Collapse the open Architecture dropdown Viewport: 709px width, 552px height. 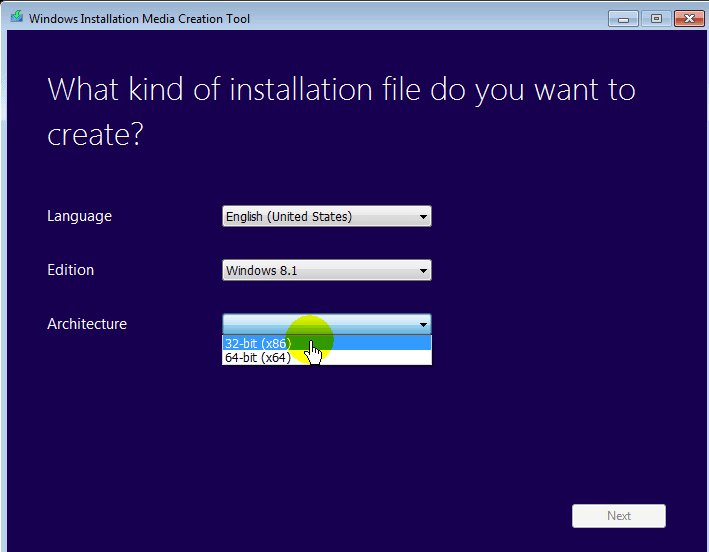(x=326, y=324)
